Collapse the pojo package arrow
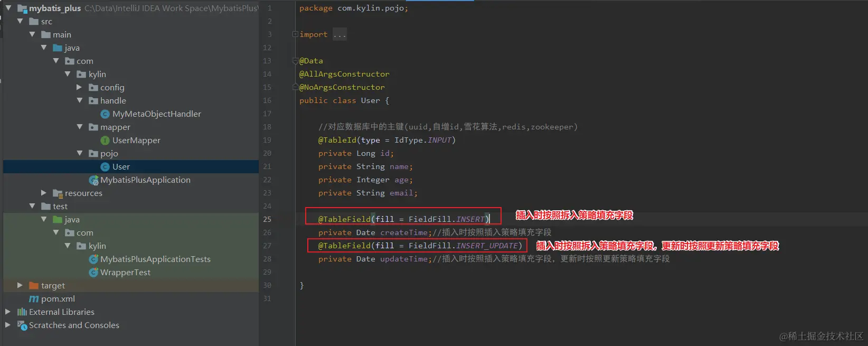 tap(80, 153)
